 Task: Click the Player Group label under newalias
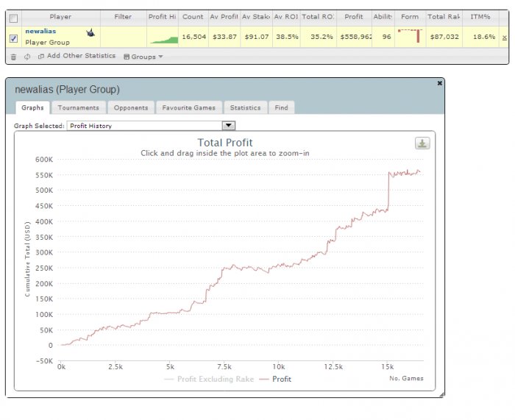pos(47,43)
